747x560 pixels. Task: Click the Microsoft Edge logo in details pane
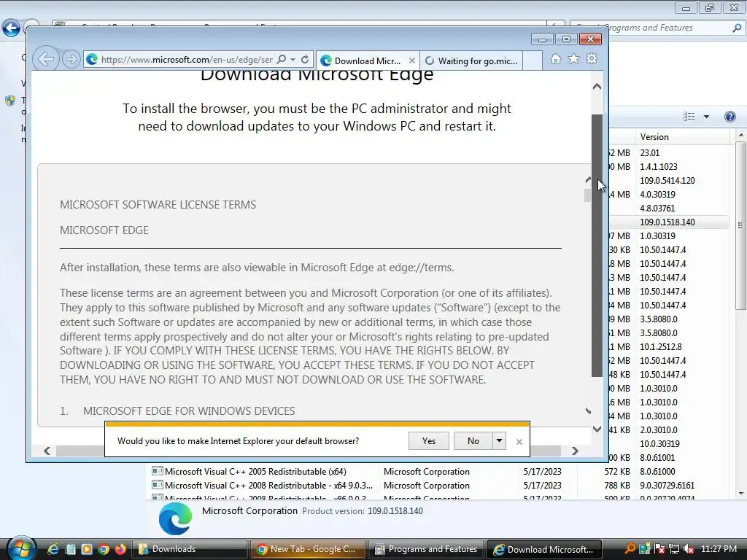[175, 519]
